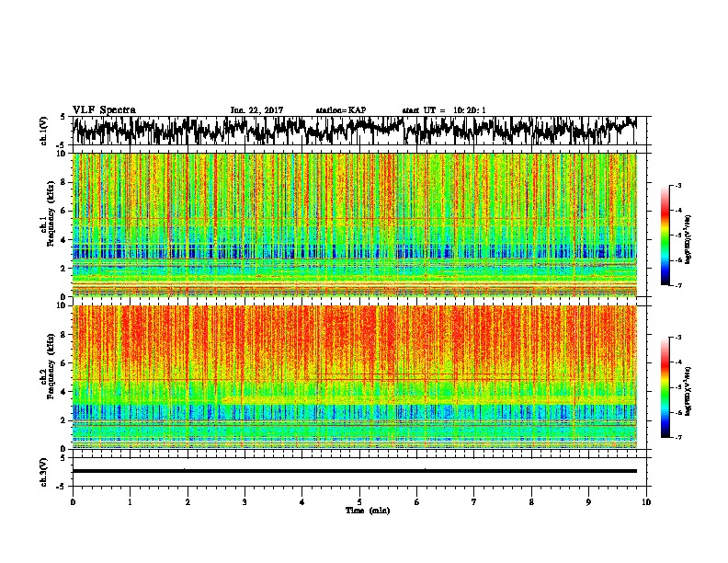The width and height of the screenshot is (728, 563).
Task: Click the 'Time (min)' axis label
Action: tap(368, 511)
